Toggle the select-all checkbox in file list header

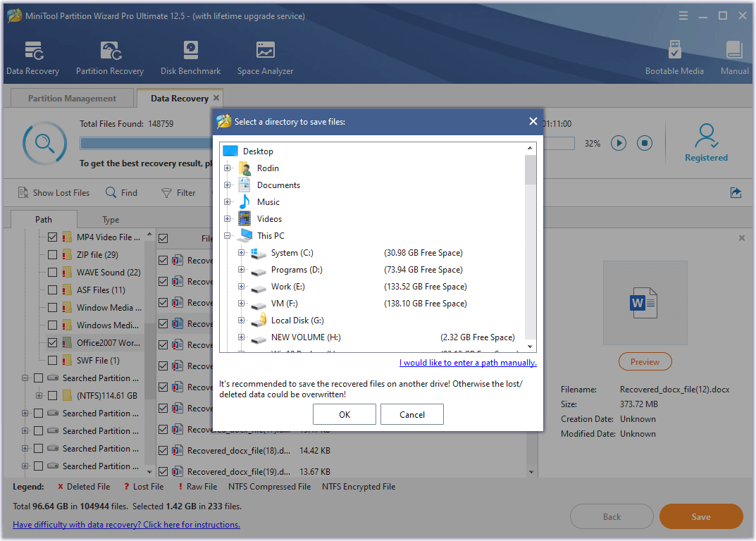[163, 238]
